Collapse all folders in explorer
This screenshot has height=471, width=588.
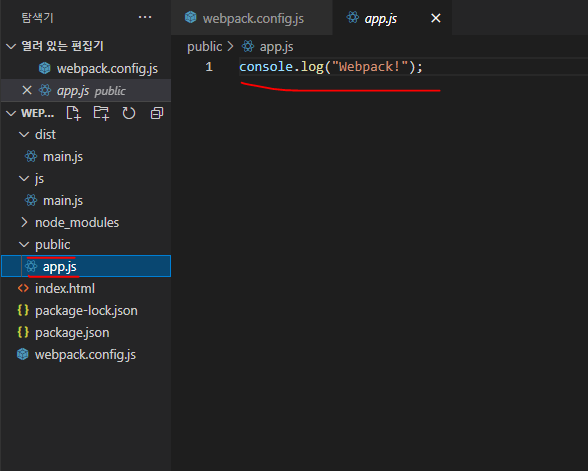(157, 113)
